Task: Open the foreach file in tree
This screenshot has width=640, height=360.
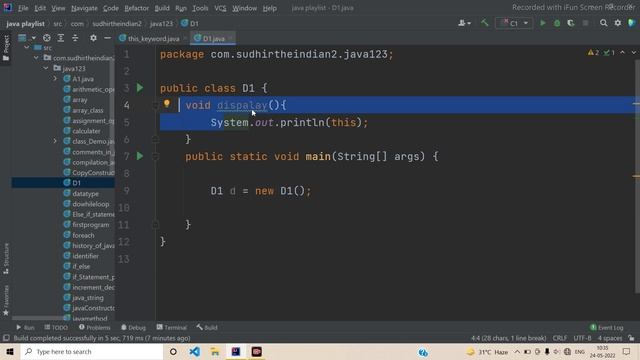Action: [x=83, y=236]
